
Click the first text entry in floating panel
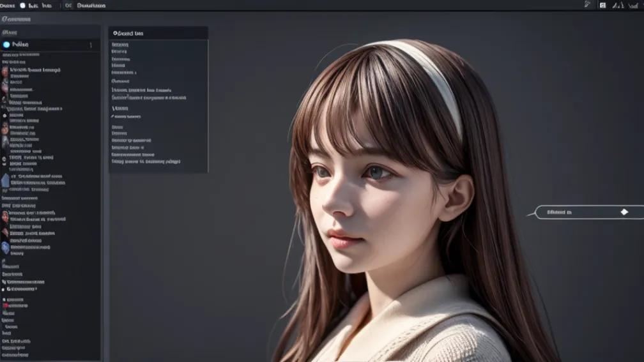[119, 45]
